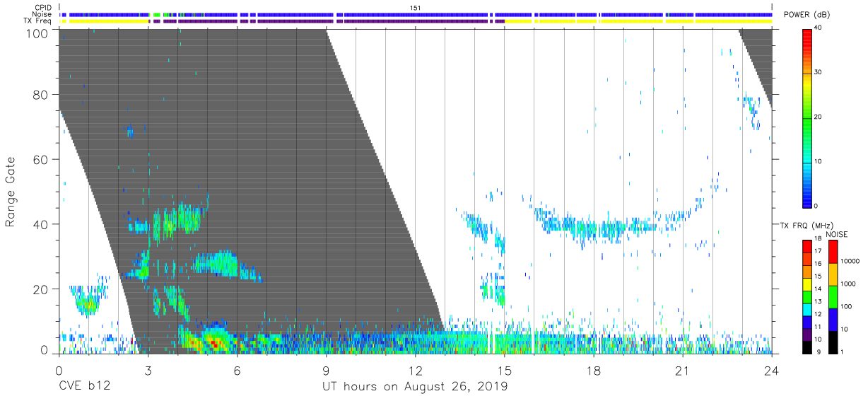Click the Range Gate axis tick '60'
The width and height of the screenshot is (868, 401).
[40, 160]
